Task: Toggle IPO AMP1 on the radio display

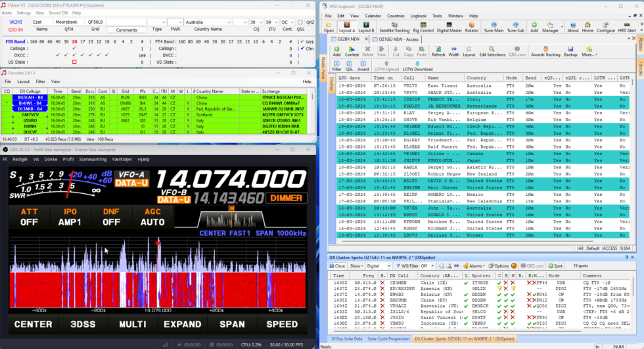Action: [70, 217]
